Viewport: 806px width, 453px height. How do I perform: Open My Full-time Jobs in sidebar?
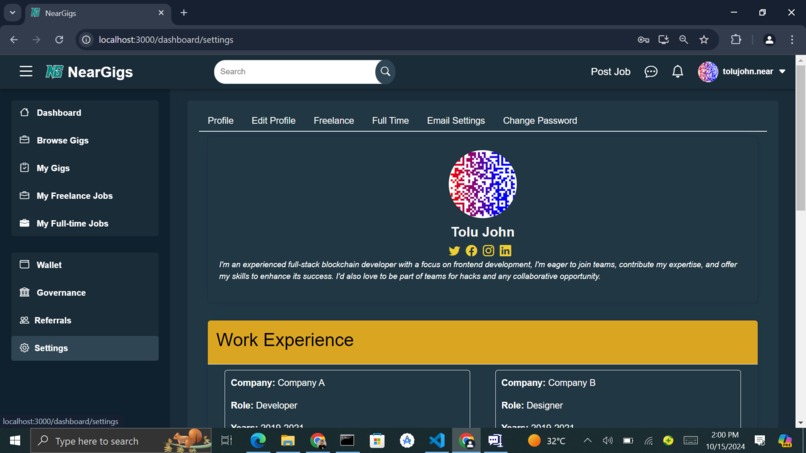tap(85, 224)
